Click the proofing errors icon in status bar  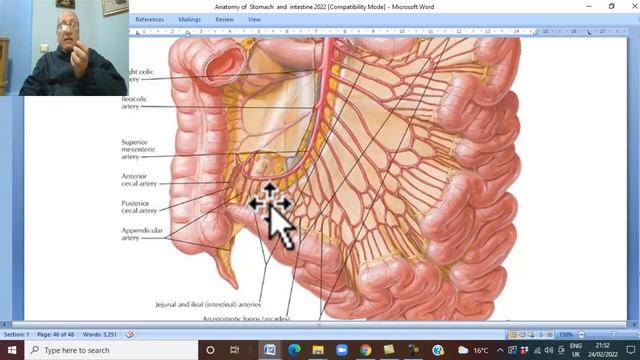(130, 334)
